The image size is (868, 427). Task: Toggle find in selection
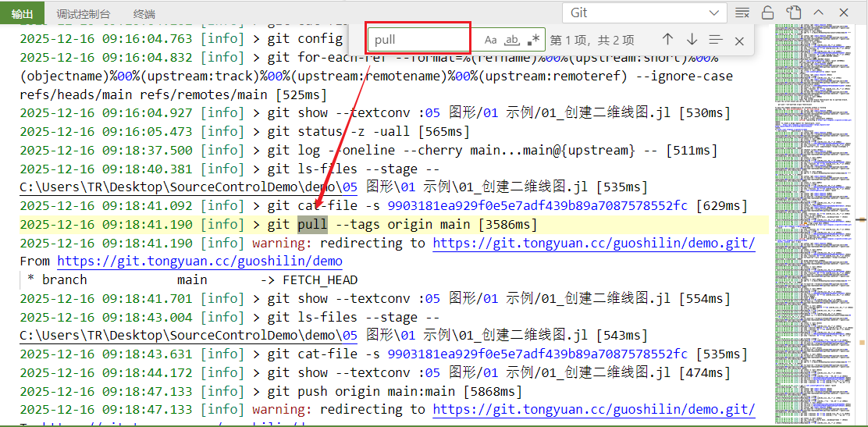point(716,40)
